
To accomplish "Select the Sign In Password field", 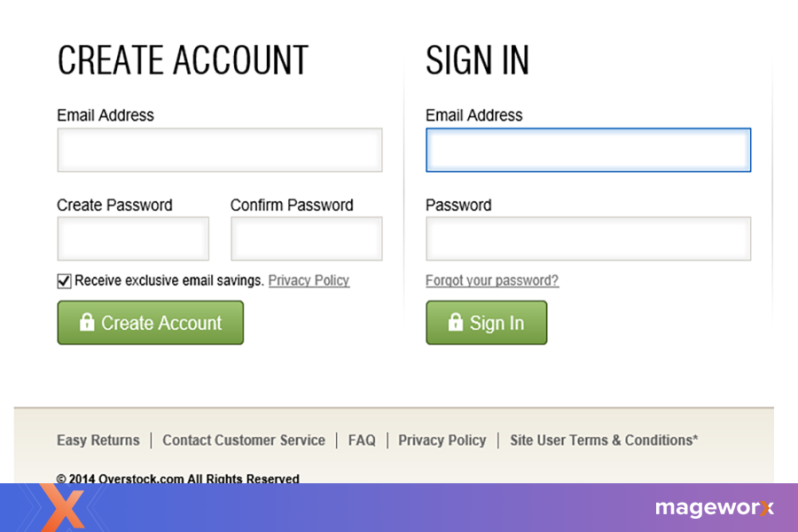I will [x=588, y=239].
